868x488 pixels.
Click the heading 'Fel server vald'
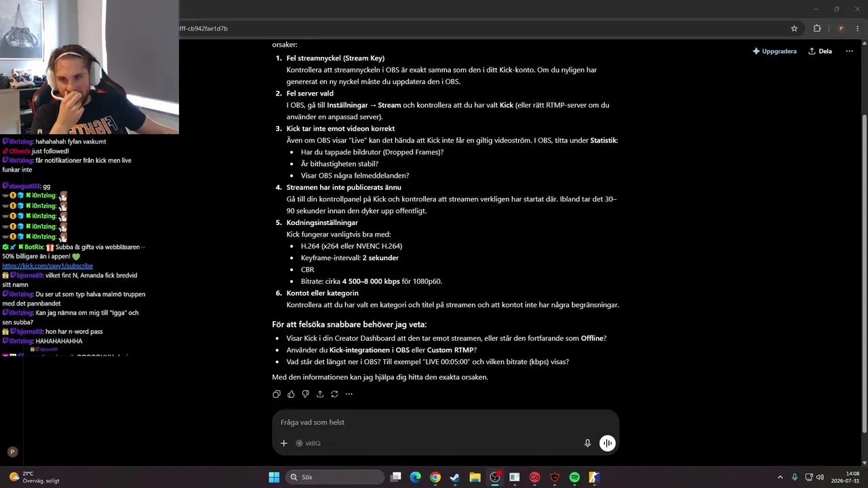tap(310, 94)
